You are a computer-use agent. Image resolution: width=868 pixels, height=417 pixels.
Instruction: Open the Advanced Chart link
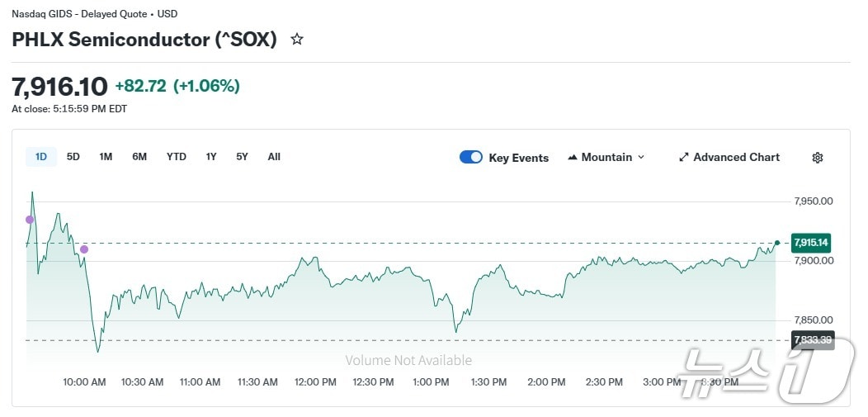coord(729,157)
